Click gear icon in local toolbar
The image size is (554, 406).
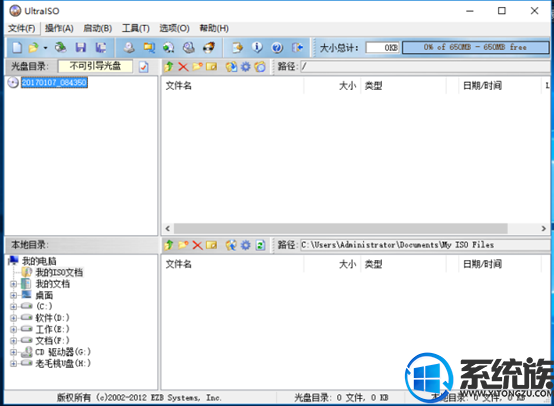(x=246, y=245)
